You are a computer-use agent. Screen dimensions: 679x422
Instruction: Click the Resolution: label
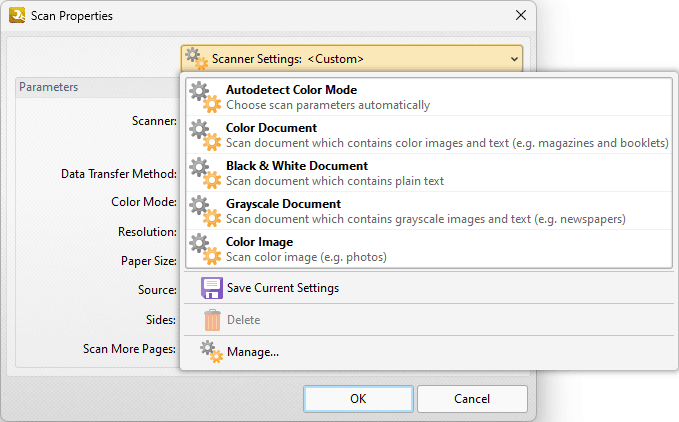(x=147, y=232)
